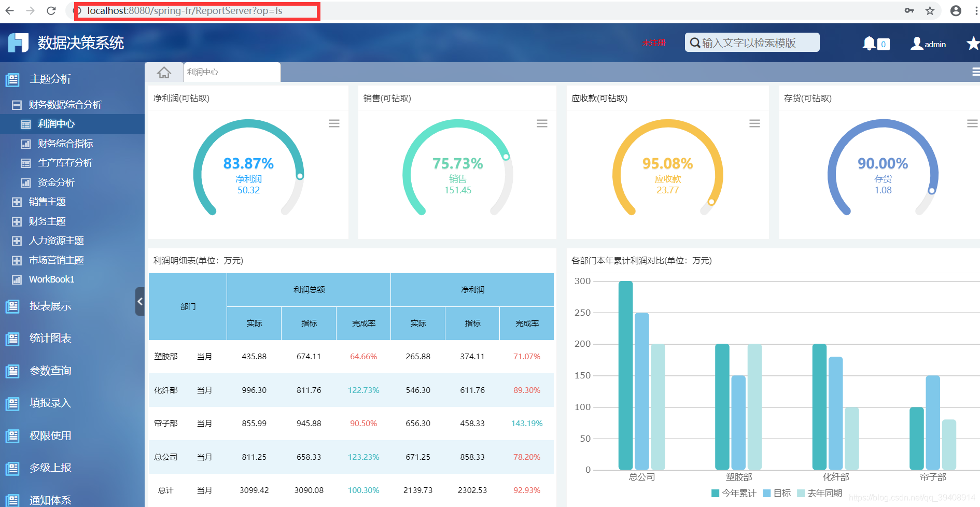Open the 报表展示 menu section
Image resolution: width=980 pixels, height=507 pixels.
tap(50, 306)
